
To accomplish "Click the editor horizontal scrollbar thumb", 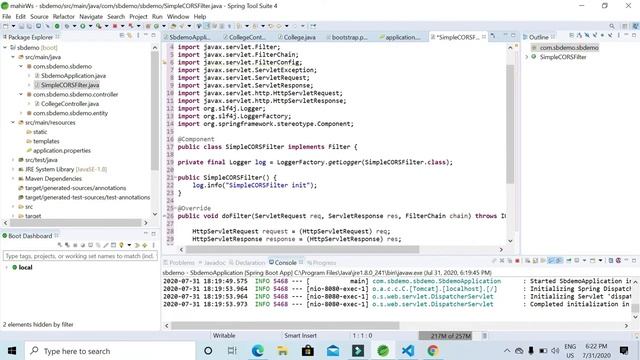I will pos(302,249).
